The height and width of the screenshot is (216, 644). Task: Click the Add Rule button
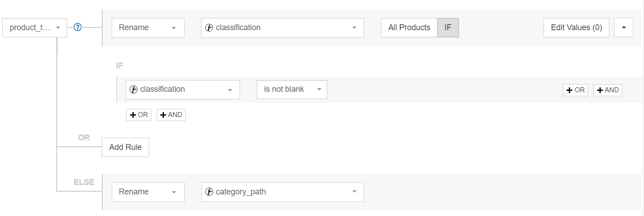(x=125, y=147)
